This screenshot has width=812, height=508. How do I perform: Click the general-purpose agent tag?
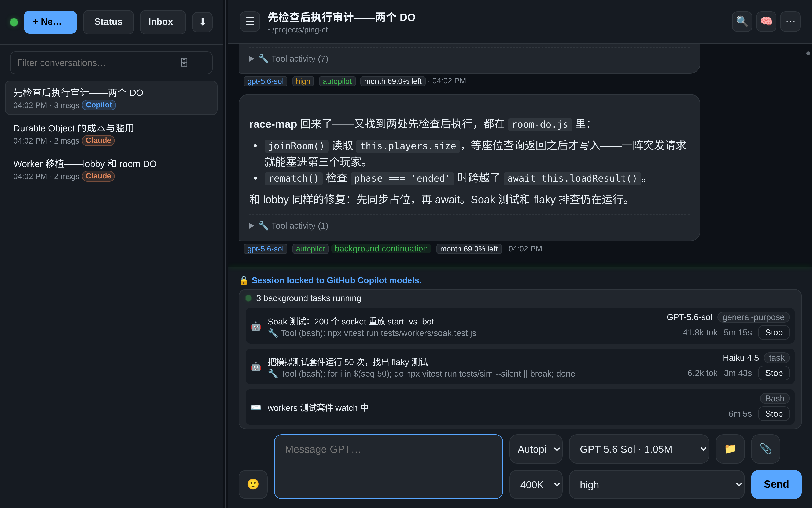pyautogui.click(x=753, y=317)
